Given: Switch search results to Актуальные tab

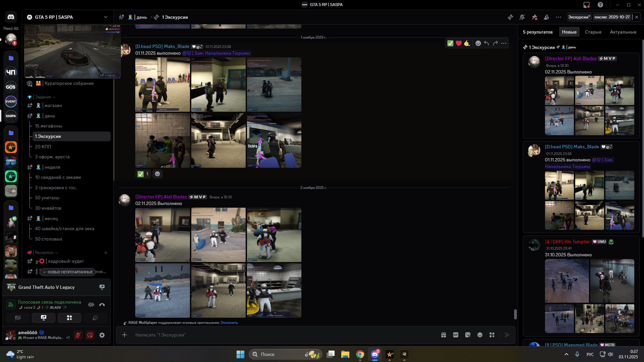Looking at the screenshot, I should [623, 32].
